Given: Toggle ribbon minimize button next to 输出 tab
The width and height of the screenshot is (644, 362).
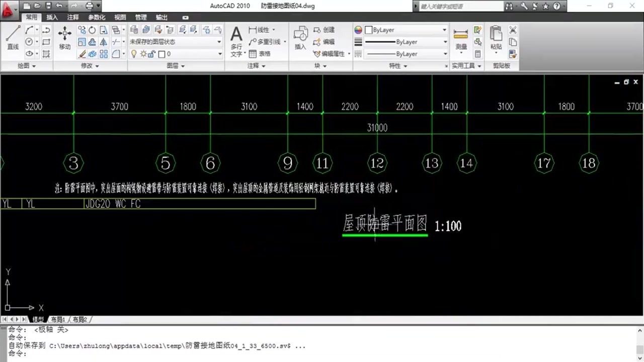Looking at the screenshot, I should pyautogui.click(x=185, y=18).
